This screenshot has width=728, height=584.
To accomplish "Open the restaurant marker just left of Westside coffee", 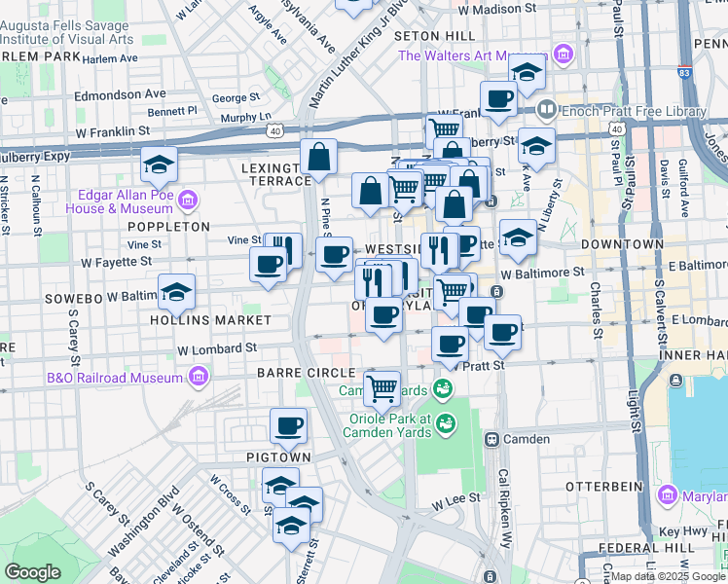I will (439, 252).
